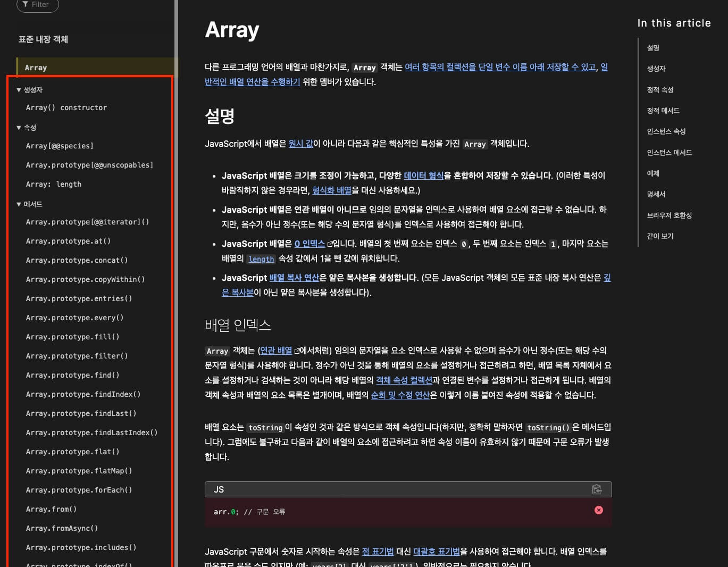Collapse the 속성 section in sidebar
Image resolution: width=728 pixels, height=567 pixels.
[x=19, y=128]
